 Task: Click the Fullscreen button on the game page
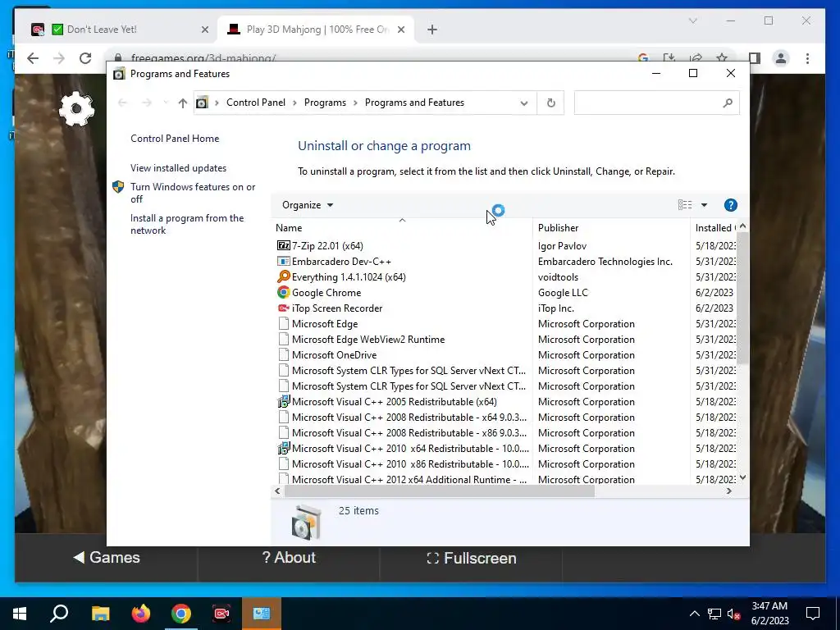(472, 558)
